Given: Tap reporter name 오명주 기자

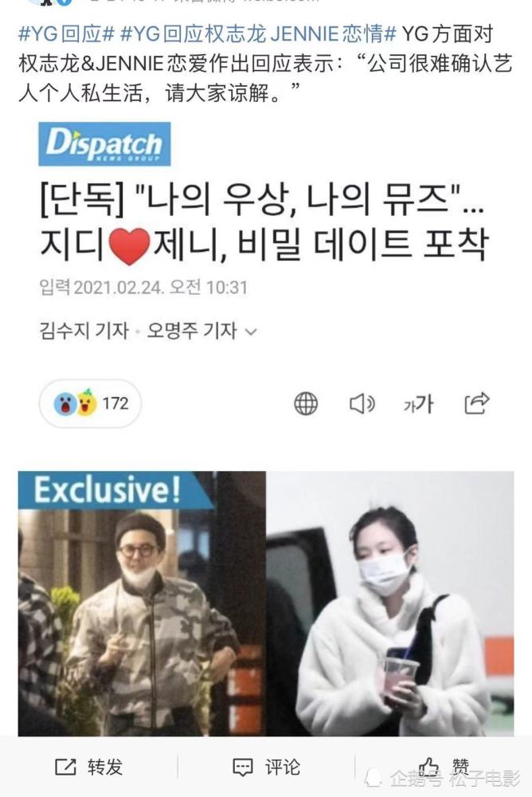Looking at the screenshot, I should [x=192, y=331].
